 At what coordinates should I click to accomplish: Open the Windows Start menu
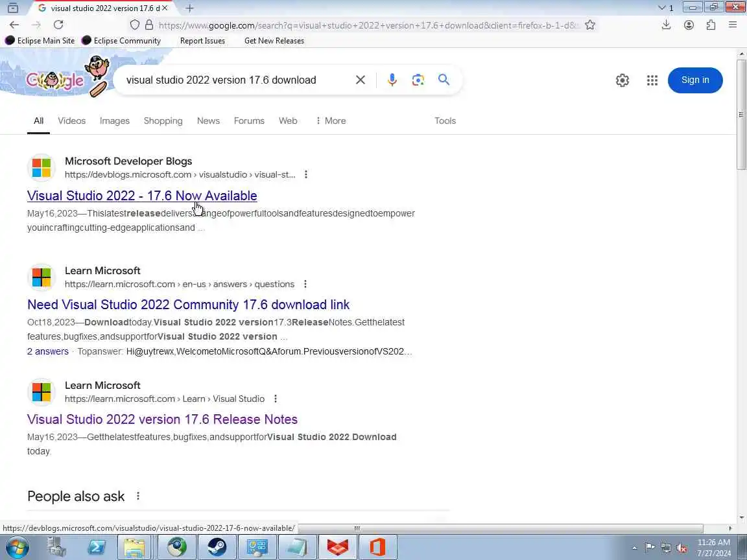pos(17,546)
